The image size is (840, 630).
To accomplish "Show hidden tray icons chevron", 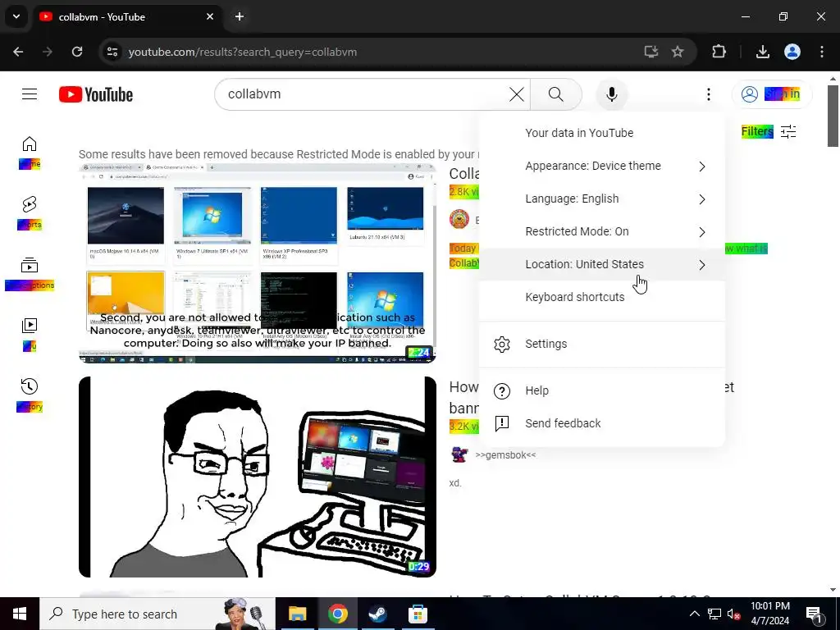I will point(694,614).
